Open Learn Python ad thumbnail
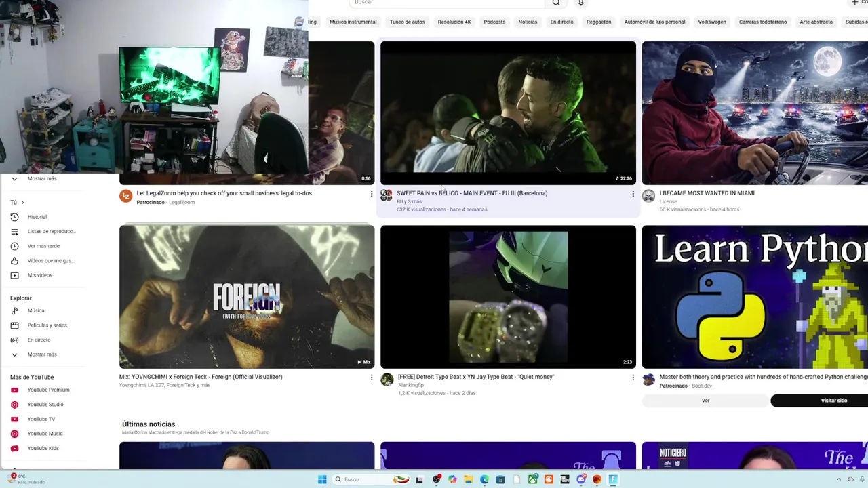The height and width of the screenshot is (488, 868). (x=755, y=297)
